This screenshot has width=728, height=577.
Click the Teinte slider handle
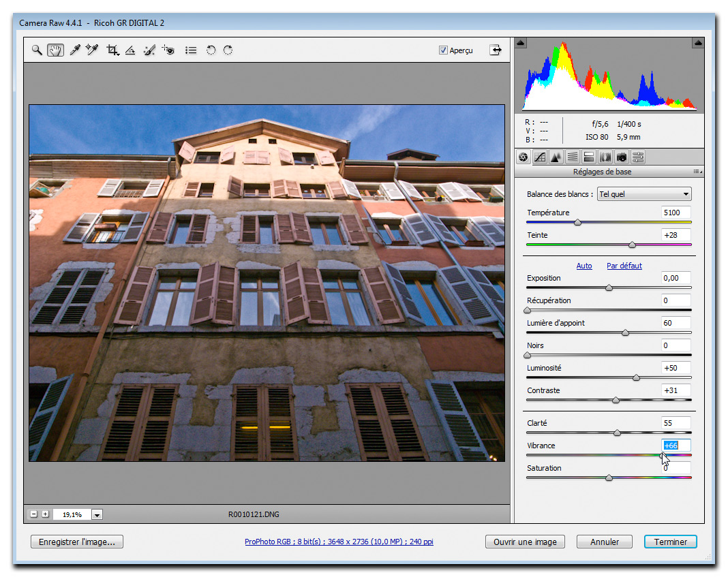click(x=632, y=245)
